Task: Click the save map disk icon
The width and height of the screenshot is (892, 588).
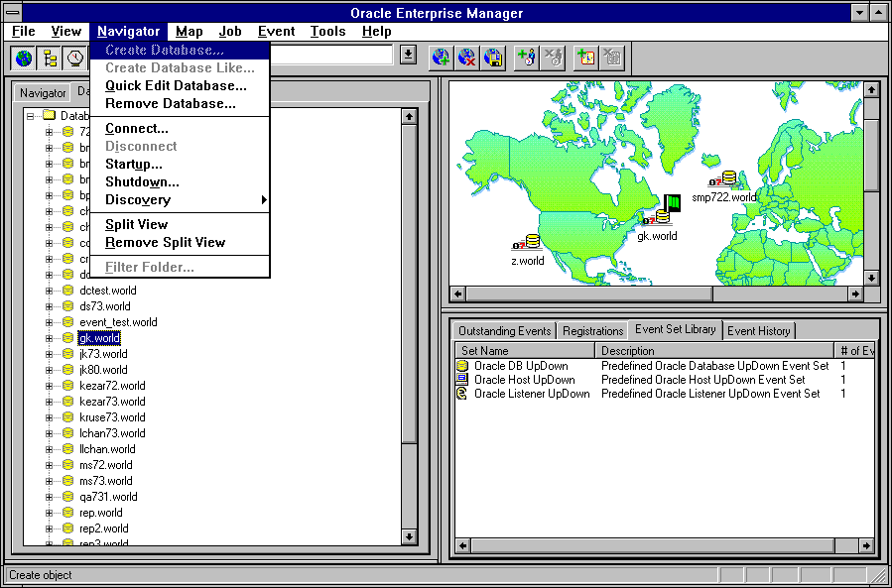Action: 493,58
